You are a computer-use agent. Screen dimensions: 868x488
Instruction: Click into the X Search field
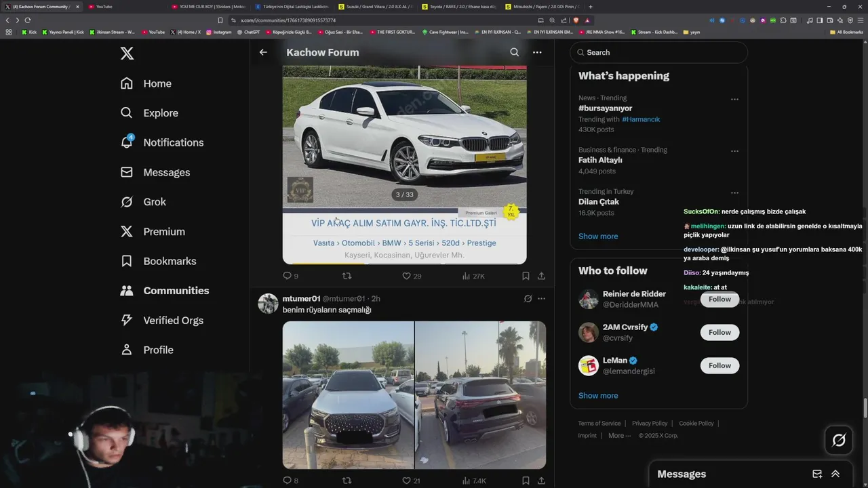pyautogui.click(x=658, y=52)
